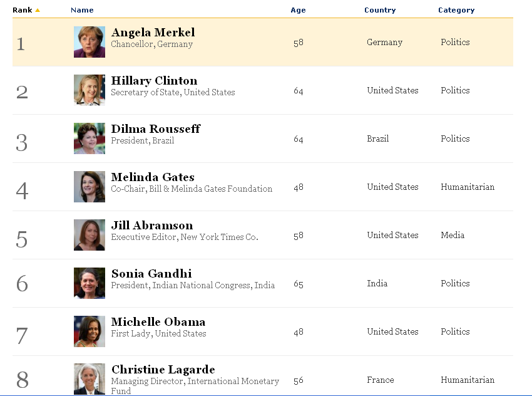Open the Sonia Gandhi profile link

point(151,274)
